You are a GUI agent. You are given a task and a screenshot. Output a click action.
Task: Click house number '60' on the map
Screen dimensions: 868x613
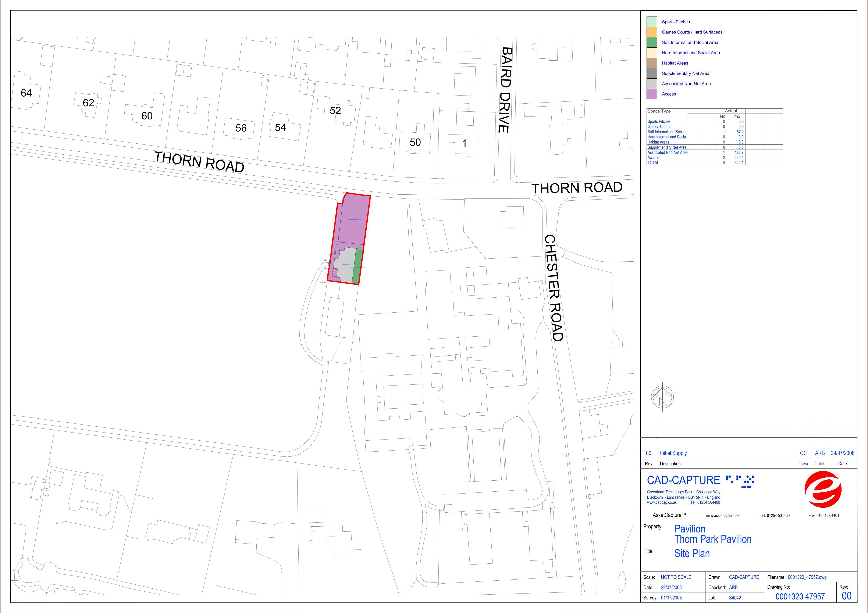coord(147,116)
